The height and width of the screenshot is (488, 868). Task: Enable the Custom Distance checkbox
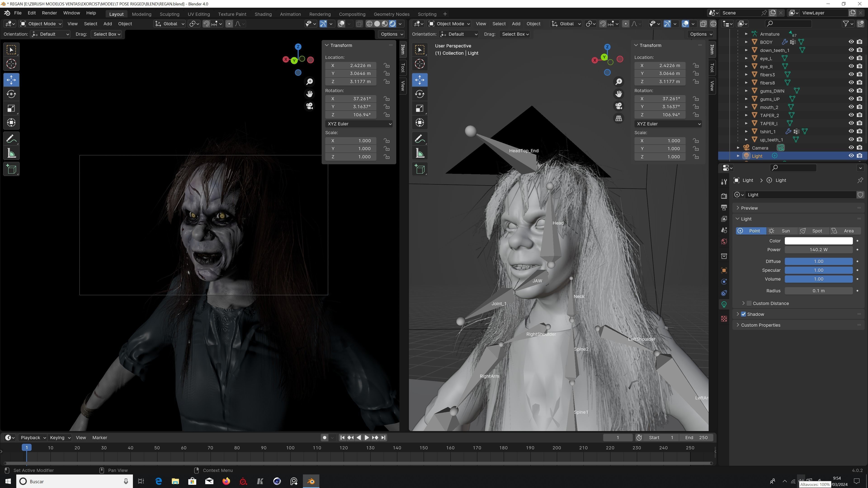pyautogui.click(x=749, y=303)
